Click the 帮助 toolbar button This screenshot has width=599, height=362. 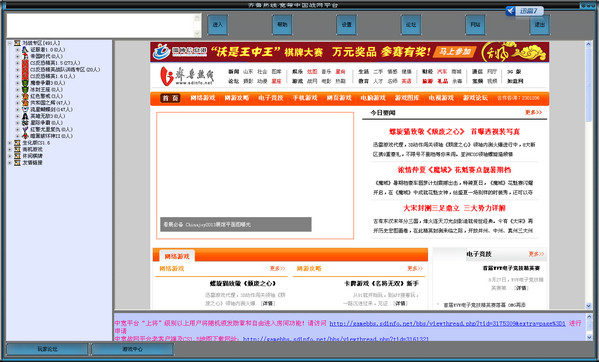[x=282, y=25]
